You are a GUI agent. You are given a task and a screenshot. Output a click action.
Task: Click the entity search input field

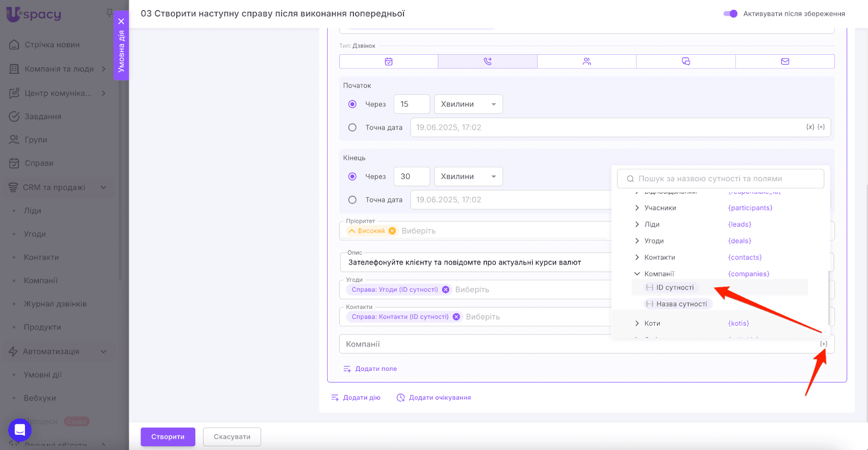pyautogui.click(x=720, y=178)
